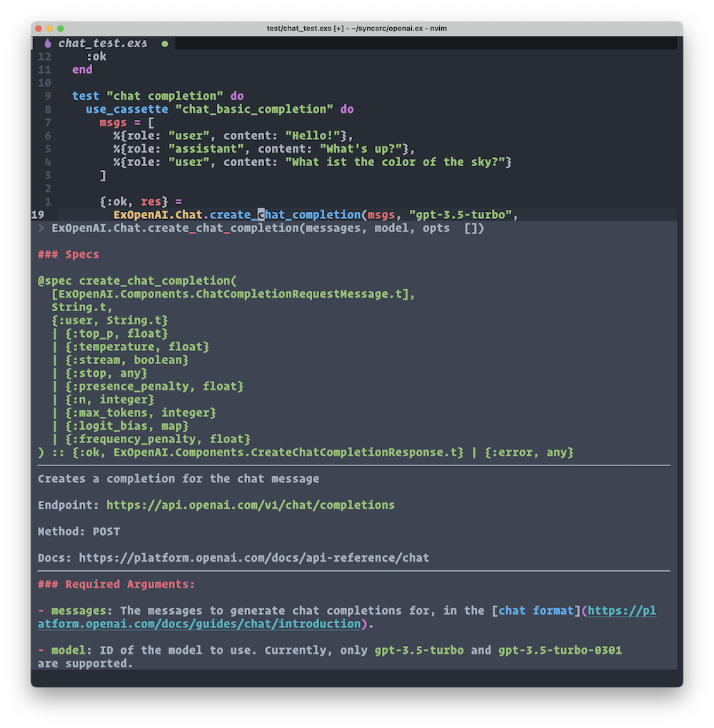Click the "gpt-3.5-turbo" string argument
Image resolution: width=714 pixels, height=728 pixels.
pos(461,215)
